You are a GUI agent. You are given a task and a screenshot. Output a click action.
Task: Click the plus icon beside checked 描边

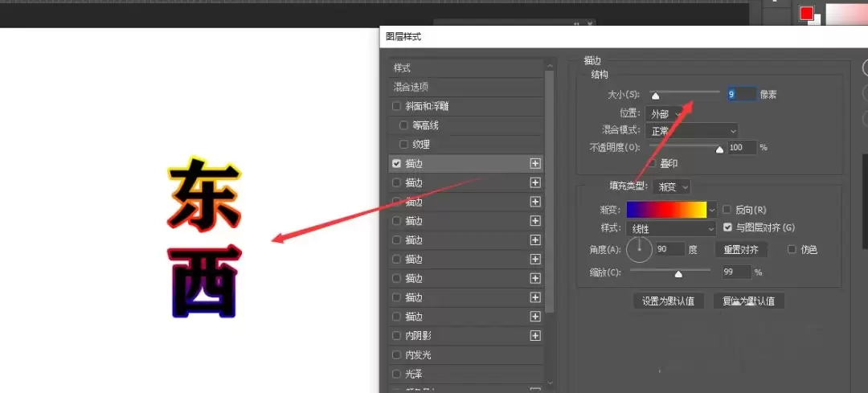coord(534,163)
